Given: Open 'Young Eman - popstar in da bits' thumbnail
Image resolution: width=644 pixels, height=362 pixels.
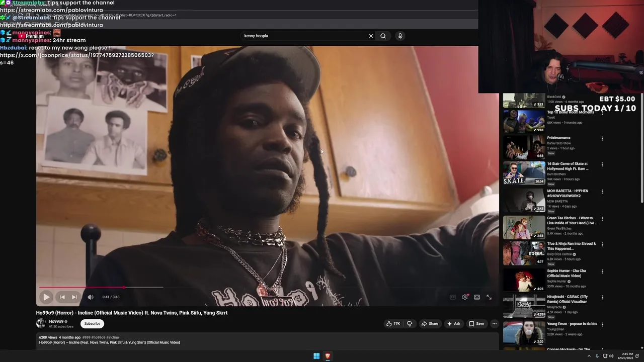Looking at the screenshot, I should pos(524,333).
